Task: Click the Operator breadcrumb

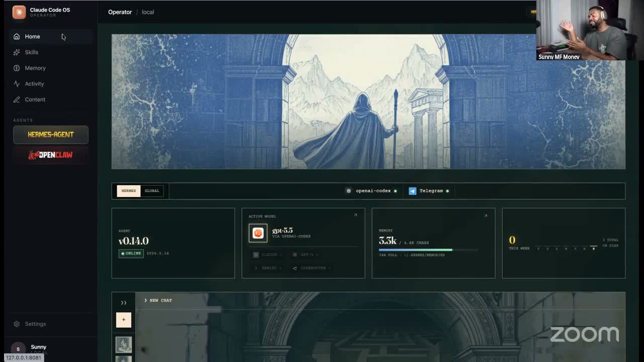Action: pos(120,12)
